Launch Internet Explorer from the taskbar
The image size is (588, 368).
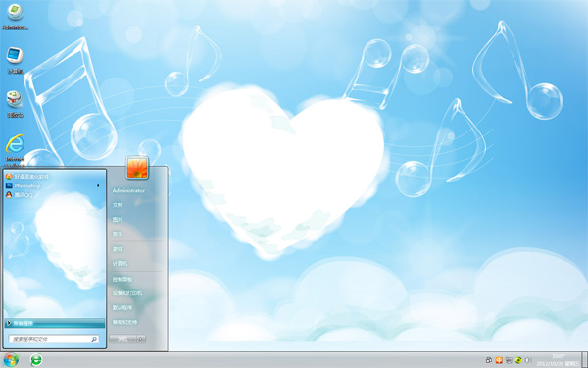tap(36, 360)
